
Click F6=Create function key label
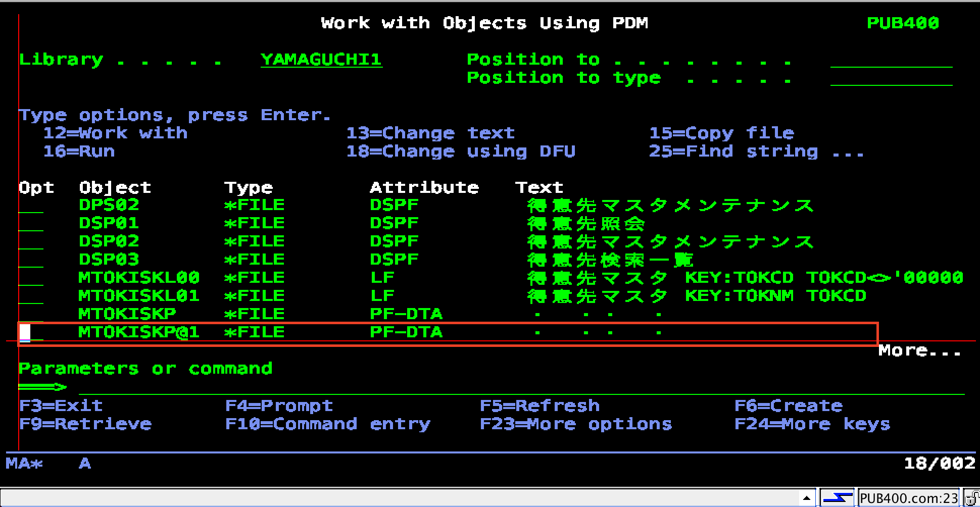tap(788, 405)
